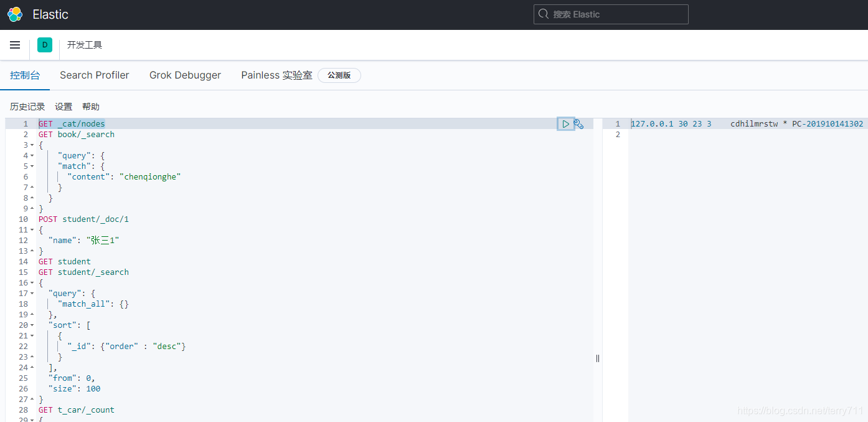868x422 pixels.
Task: Collapse the query block on line 4
Action: pos(32,156)
